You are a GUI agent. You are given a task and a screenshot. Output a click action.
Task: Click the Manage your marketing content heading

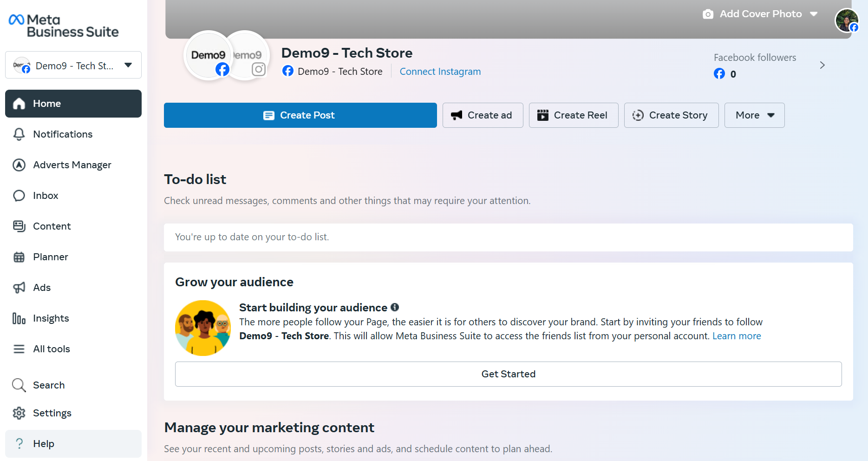269,428
